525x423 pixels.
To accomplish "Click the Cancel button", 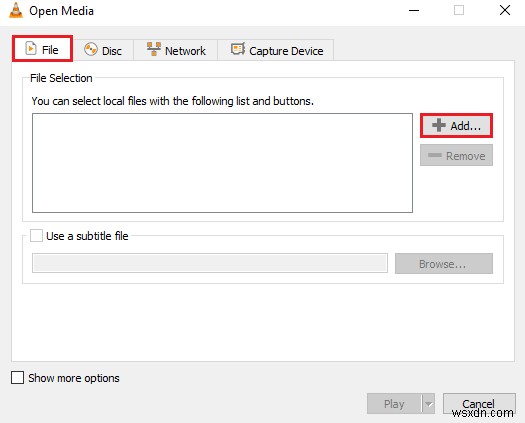I will click(x=479, y=404).
